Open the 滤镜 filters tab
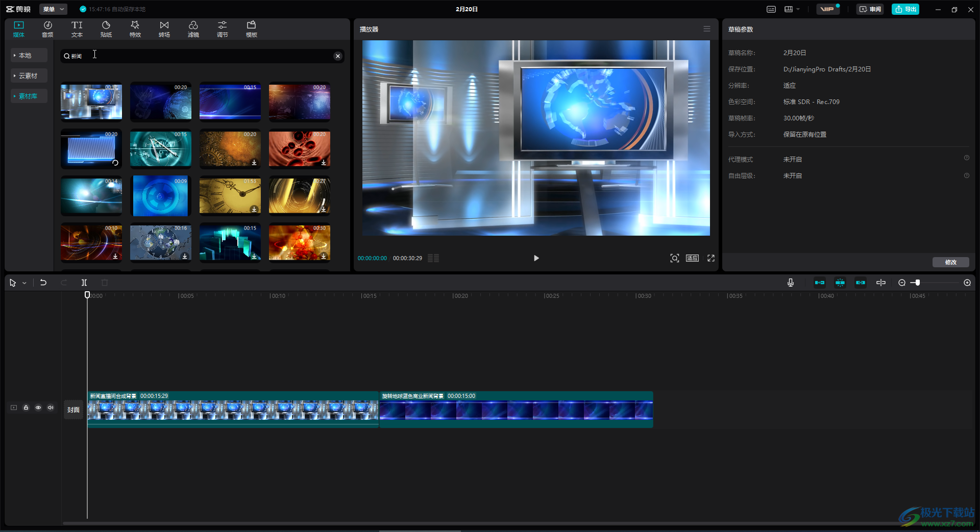The image size is (980, 532). tap(193, 29)
